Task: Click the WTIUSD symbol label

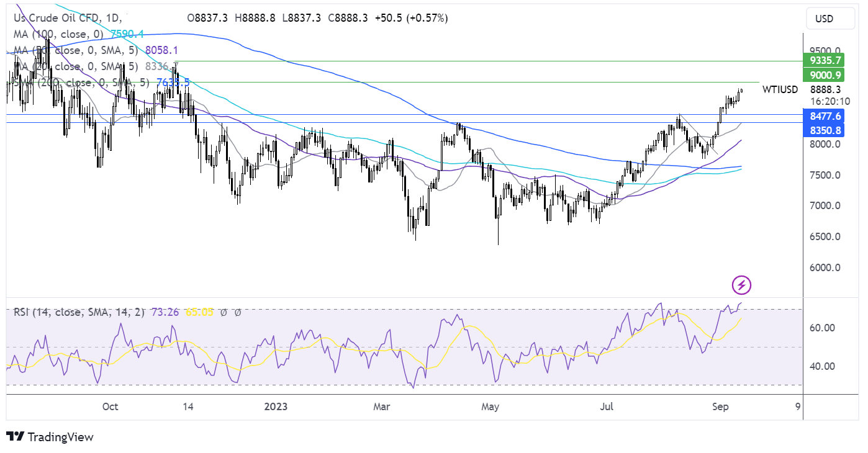Action: 780,89
